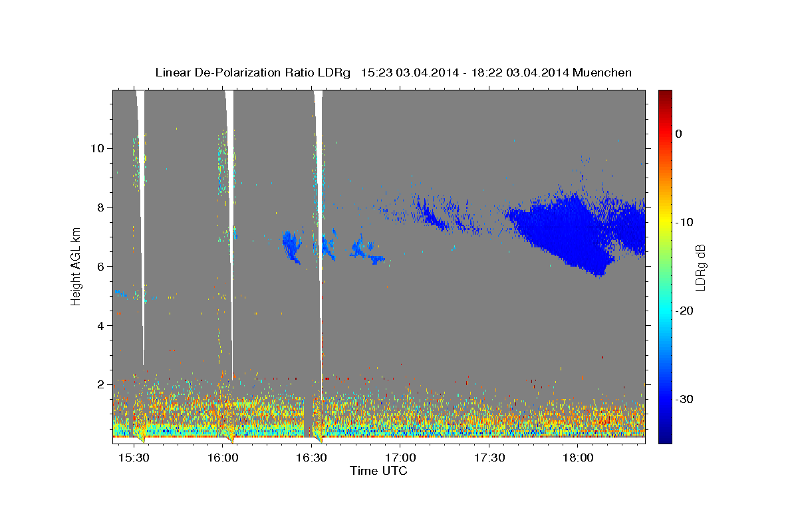The height and width of the screenshot is (532, 798).
Task: Click the colorbar value label -10
Action: 685,222
